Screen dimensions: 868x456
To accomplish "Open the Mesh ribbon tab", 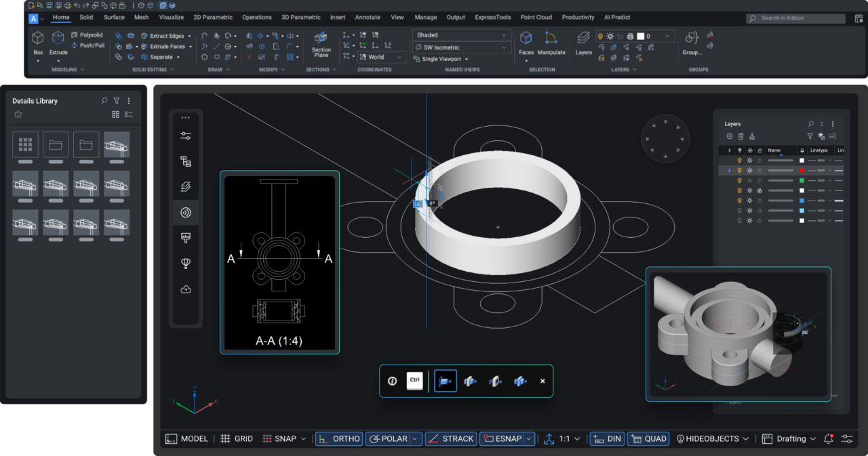I will pos(141,18).
